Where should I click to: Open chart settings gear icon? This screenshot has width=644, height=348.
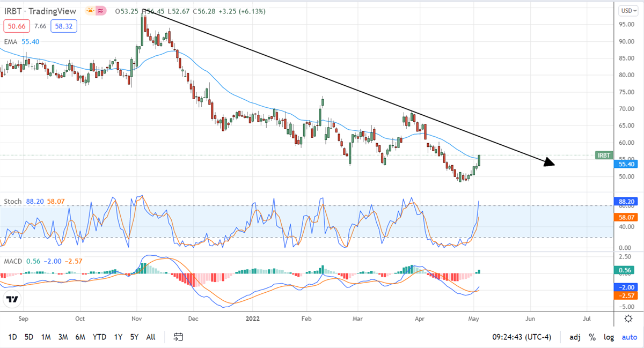[x=628, y=319]
